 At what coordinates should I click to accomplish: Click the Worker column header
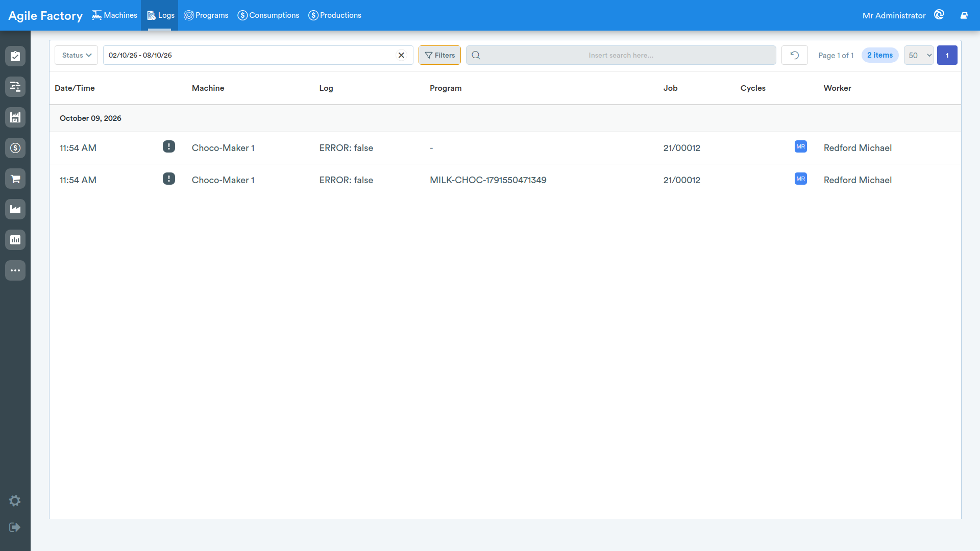pos(837,88)
